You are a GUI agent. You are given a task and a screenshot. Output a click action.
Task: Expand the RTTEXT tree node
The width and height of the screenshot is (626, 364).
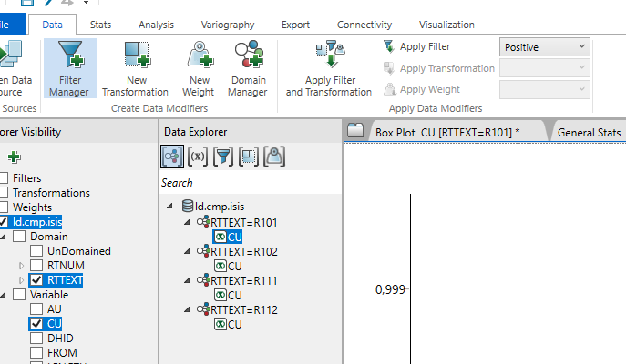[22, 280]
